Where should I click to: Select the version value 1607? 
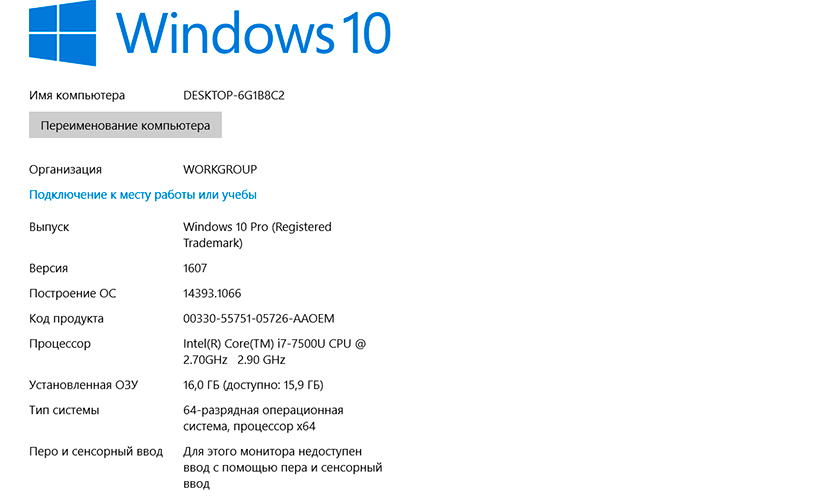195,268
